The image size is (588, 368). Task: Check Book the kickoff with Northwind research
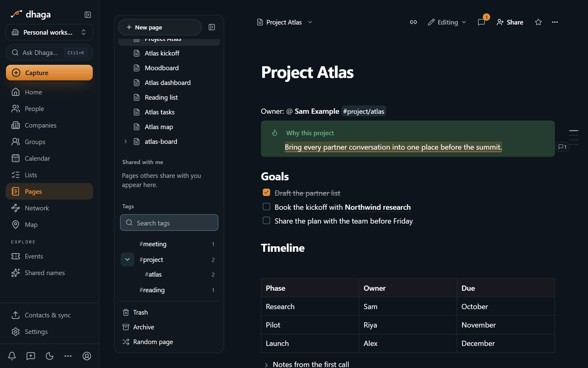click(266, 207)
